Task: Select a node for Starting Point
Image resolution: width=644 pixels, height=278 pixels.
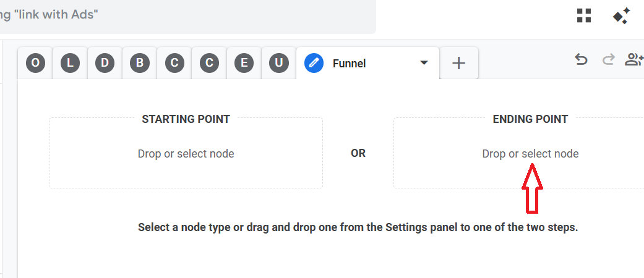Action: click(x=186, y=154)
